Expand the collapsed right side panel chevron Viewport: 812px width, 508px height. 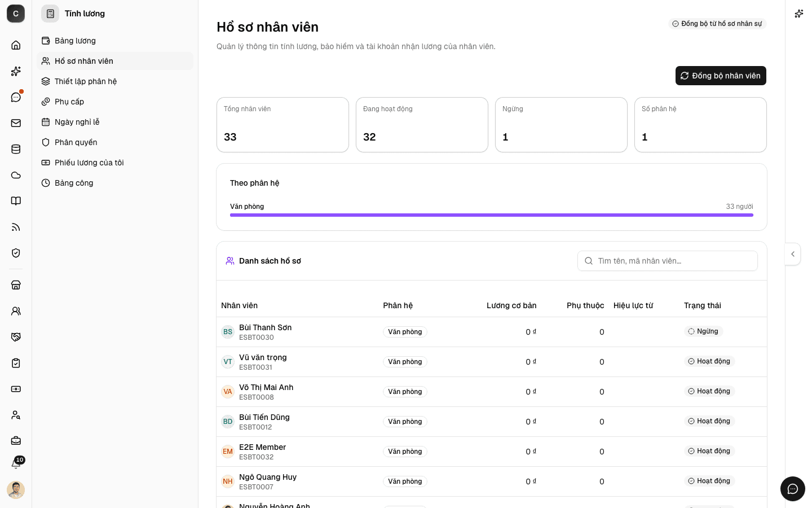793,254
